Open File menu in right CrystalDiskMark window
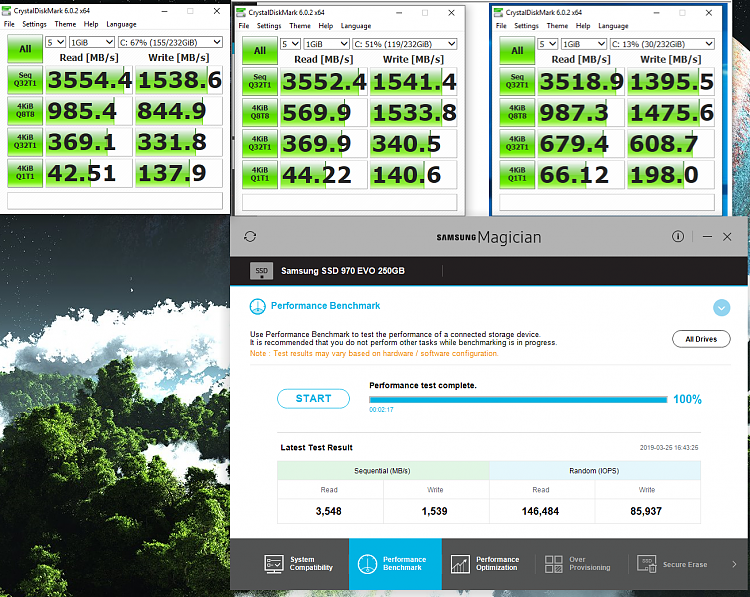 (501, 26)
